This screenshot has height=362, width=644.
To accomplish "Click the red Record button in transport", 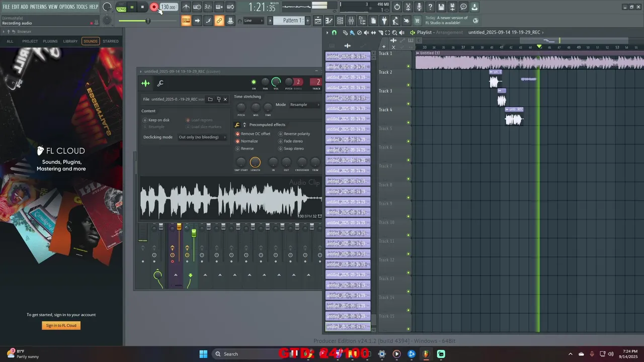I will (154, 7).
